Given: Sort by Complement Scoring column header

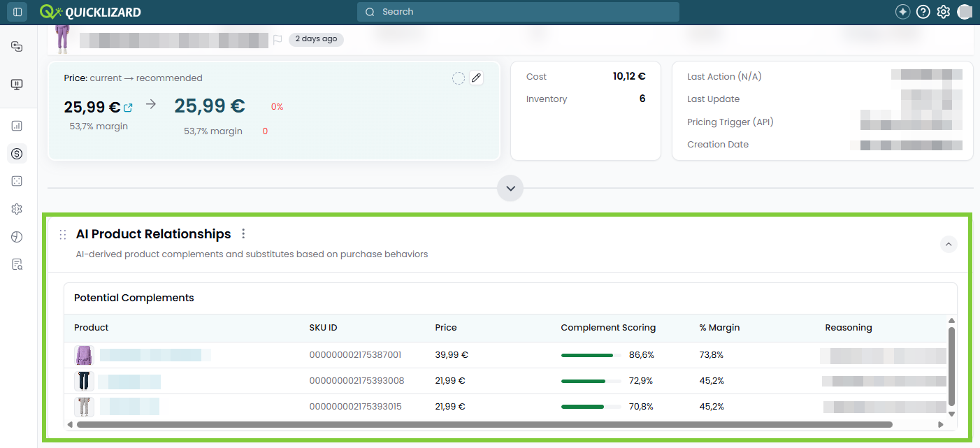Looking at the screenshot, I should pos(608,328).
